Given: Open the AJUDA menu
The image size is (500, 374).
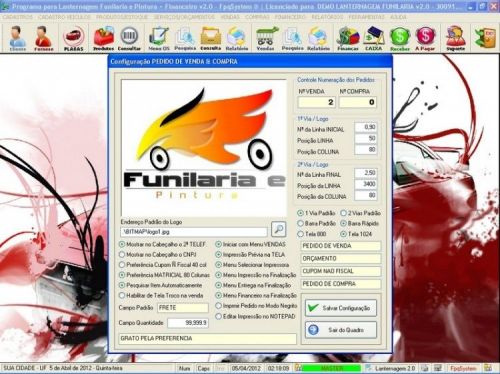Looking at the screenshot, I should click(398, 17).
